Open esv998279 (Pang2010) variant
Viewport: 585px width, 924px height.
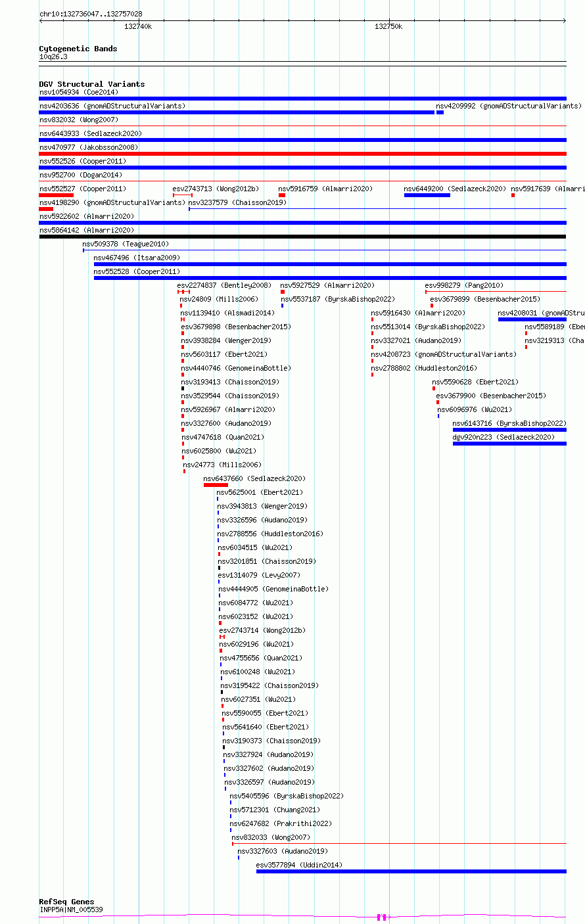click(465, 285)
